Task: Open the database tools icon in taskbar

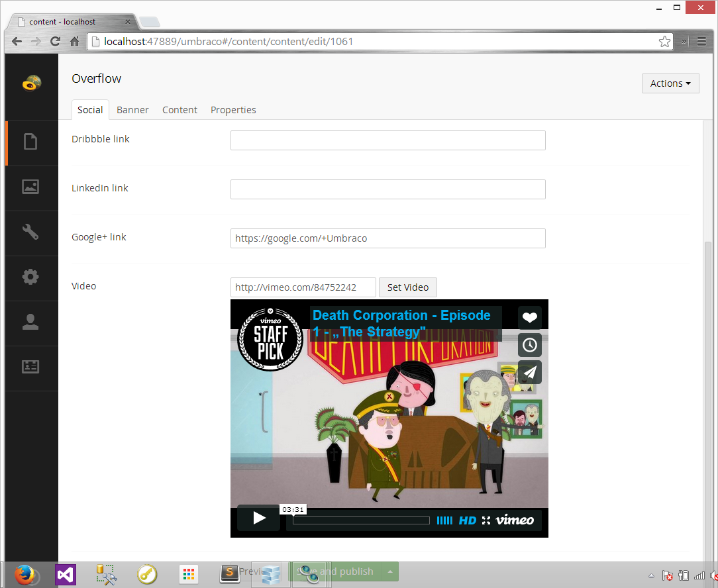Action: [x=106, y=575]
